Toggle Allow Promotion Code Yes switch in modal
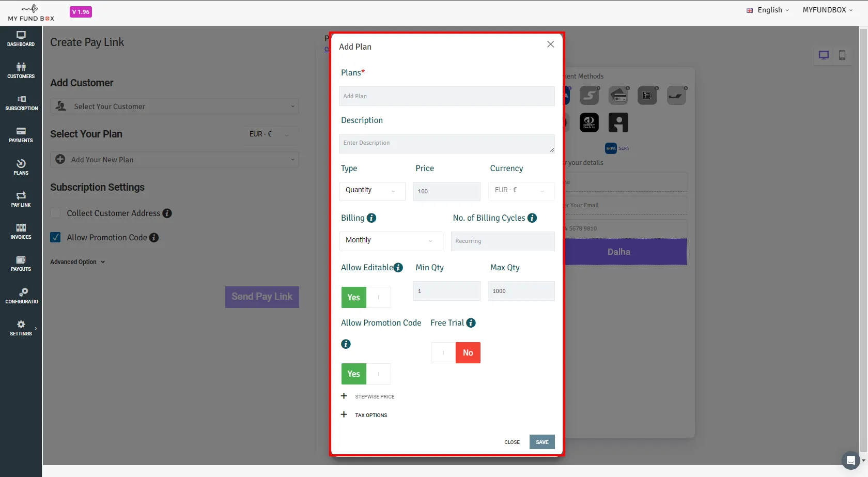This screenshot has height=477, width=868. 366,374
